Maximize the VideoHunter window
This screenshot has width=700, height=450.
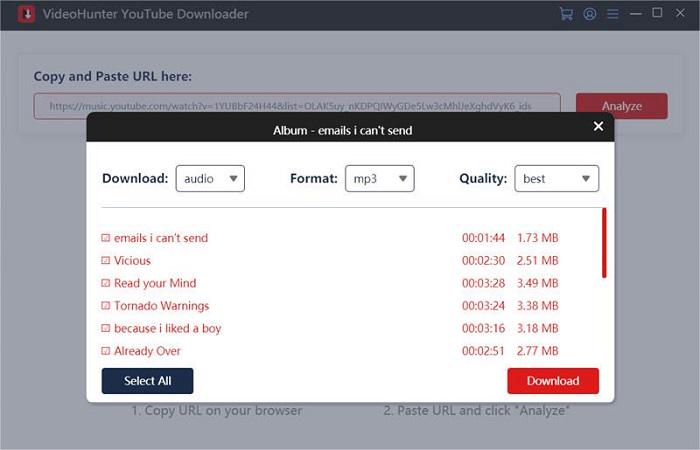point(657,13)
